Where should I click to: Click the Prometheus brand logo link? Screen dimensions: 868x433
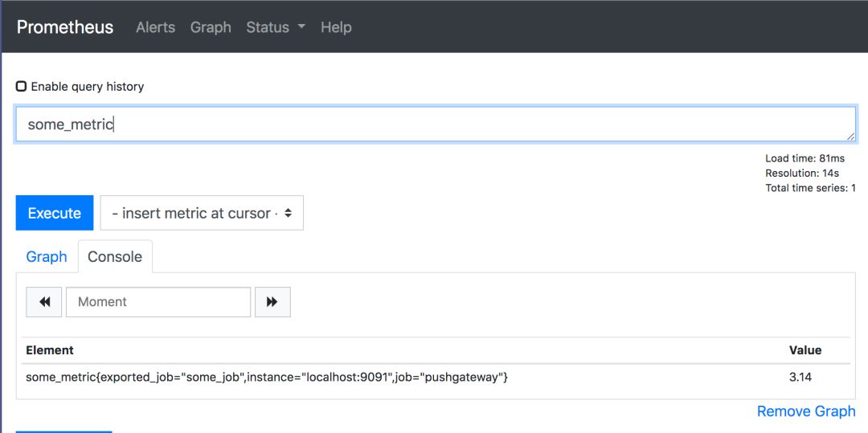(65, 27)
